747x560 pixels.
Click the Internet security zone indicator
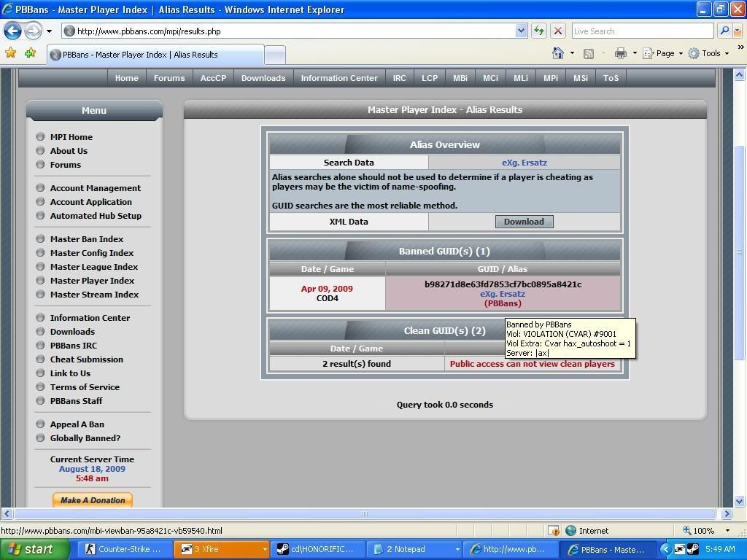click(x=587, y=531)
